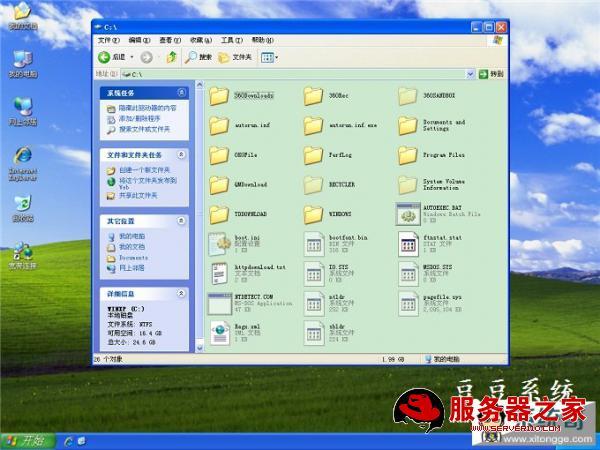This screenshot has height=450, width=600.
Task: Select the Regs.xml file
Action: pyautogui.click(x=235, y=333)
